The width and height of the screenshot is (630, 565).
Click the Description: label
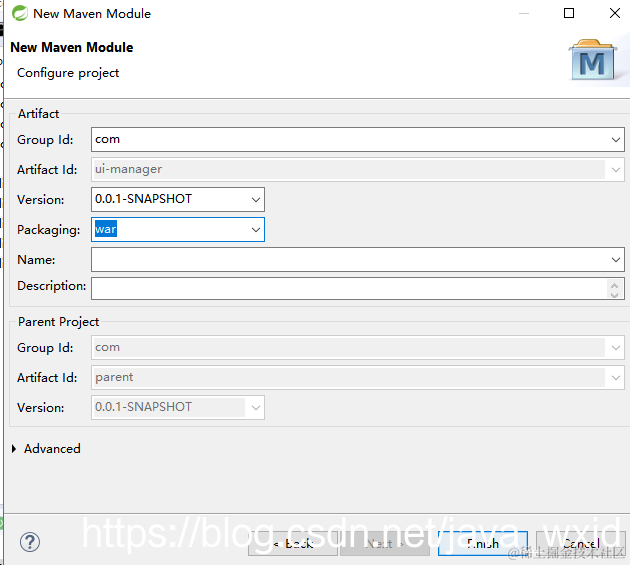click(x=51, y=286)
